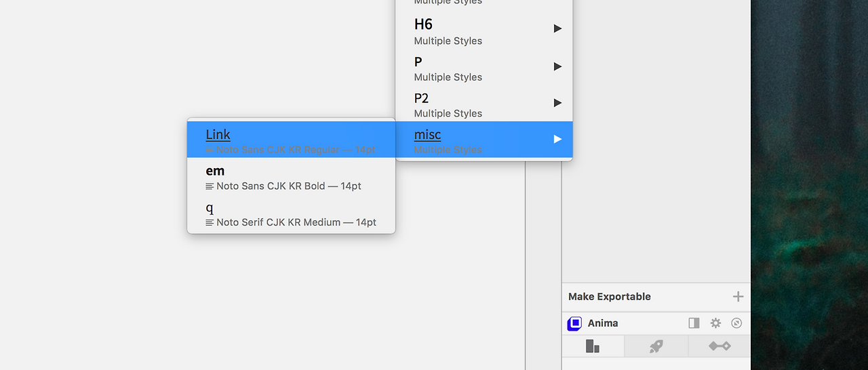
Task: Click the misc submenu arrow
Action: point(557,139)
